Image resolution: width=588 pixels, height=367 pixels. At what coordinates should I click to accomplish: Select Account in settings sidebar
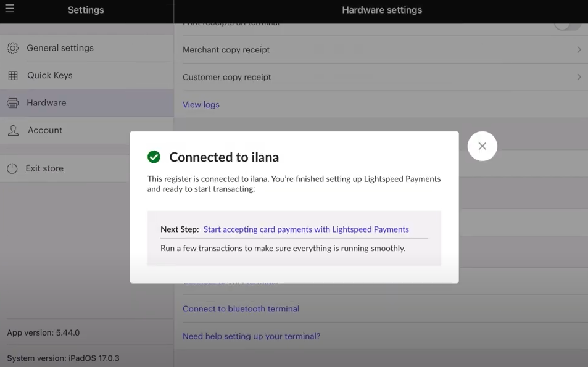(45, 130)
